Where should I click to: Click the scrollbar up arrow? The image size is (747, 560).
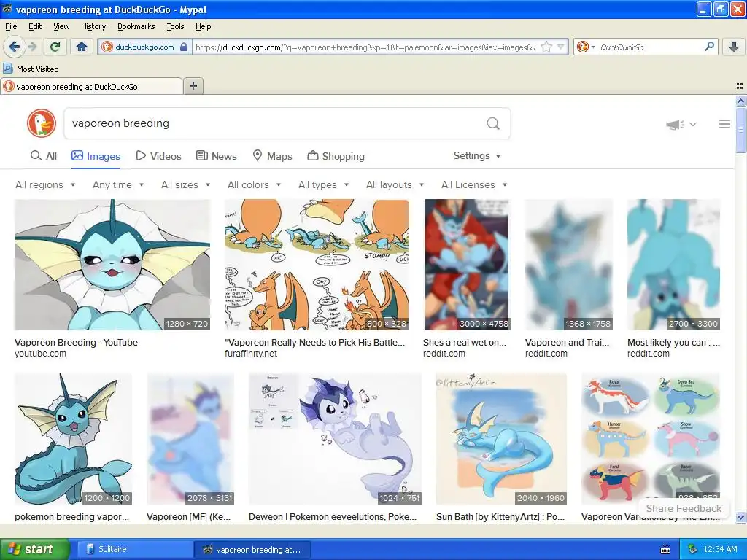(740, 101)
